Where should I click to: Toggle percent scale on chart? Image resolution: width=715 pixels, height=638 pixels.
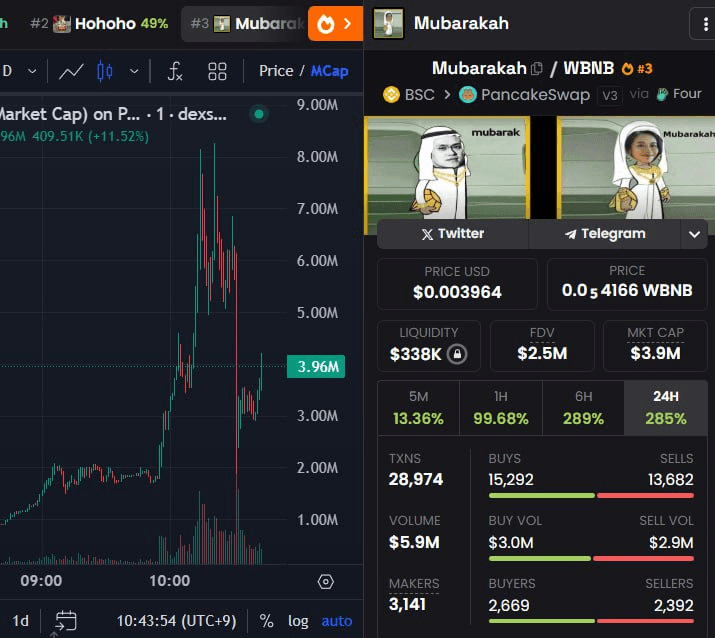pyautogui.click(x=266, y=621)
